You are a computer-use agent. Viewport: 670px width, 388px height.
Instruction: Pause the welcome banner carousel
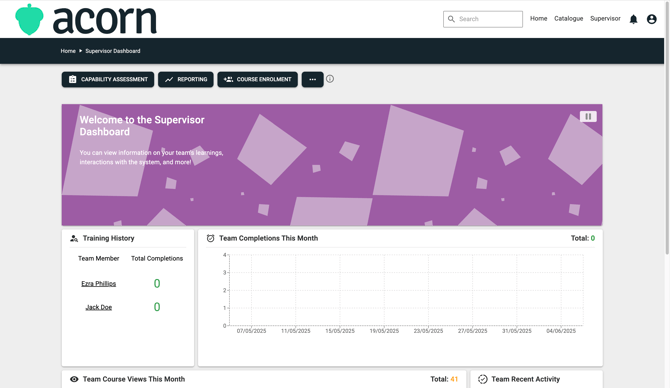coord(588,116)
